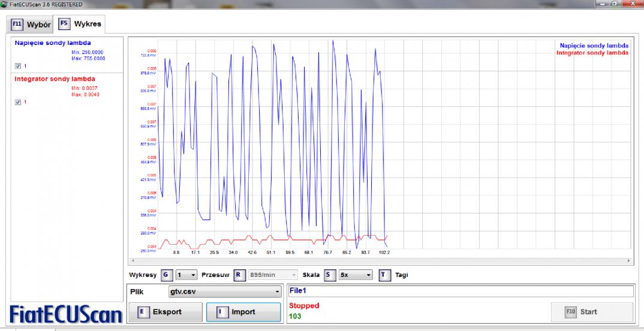The image size is (644, 331).
Task: Open the Skala 5x dropdown
Action: tap(355, 275)
